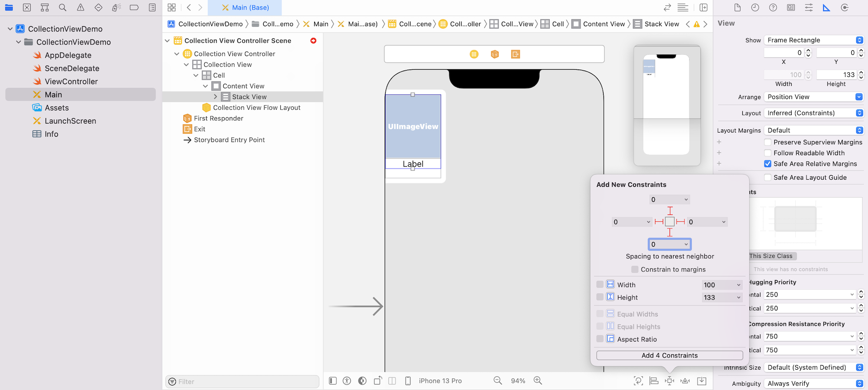Click the Add 4 Constraints button
Viewport: 868px width, 390px height.
(x=669, y=356)
